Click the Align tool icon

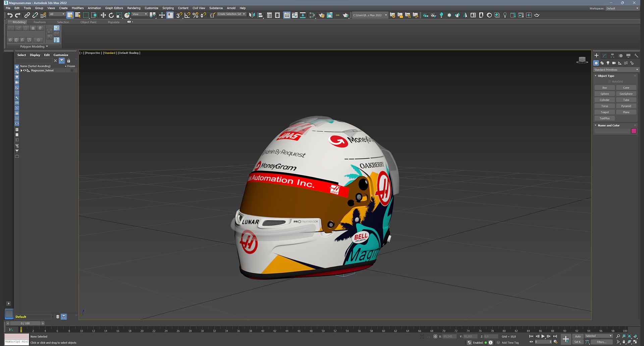pyautogui.click(x=260, y=15)
